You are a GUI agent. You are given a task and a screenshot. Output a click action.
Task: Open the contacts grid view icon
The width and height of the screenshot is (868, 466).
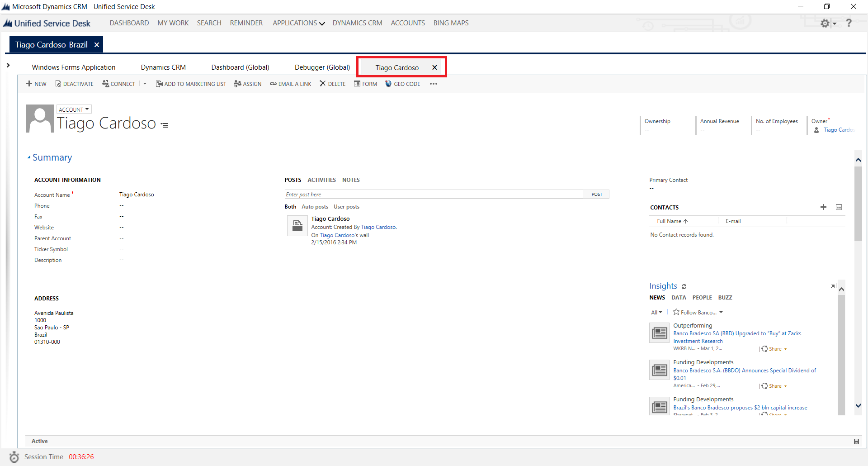tap(839, 207)
